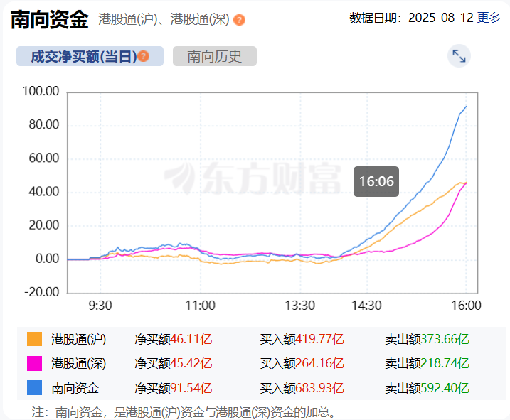Switch to the 南向历史 tab
The height and width of the screenshot is (420, 510).
215,56
